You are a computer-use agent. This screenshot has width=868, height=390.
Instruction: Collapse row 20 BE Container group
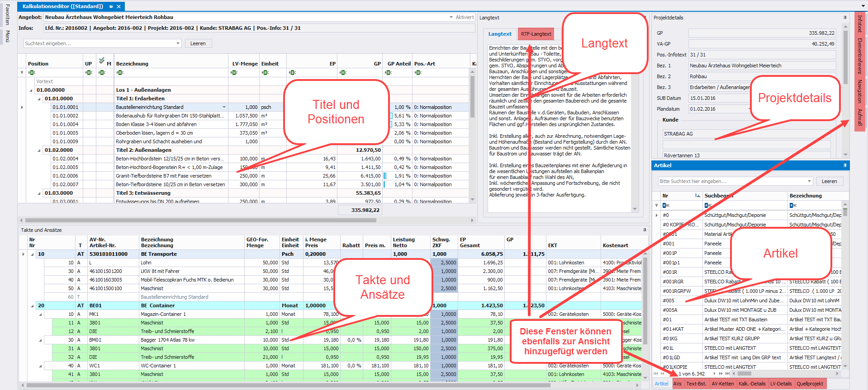pyautogui.click(x=32, y=306)
